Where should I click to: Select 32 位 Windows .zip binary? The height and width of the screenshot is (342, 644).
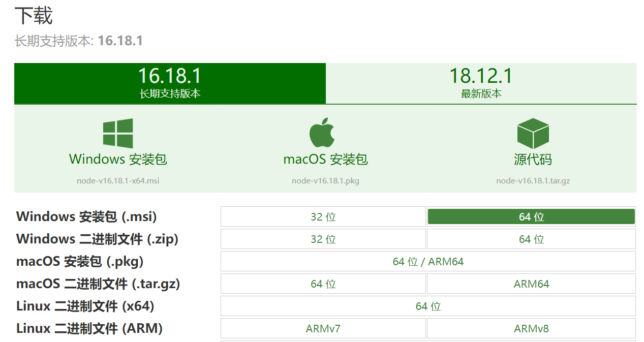[x=323, y=239]
